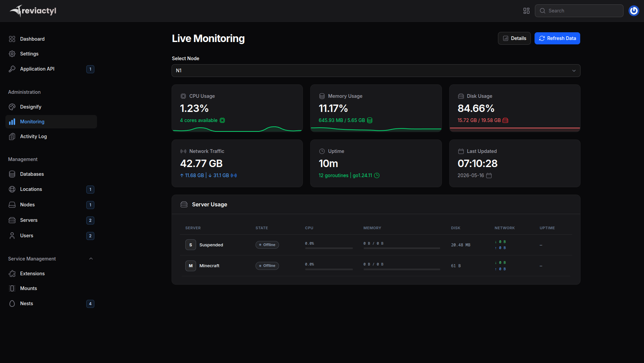Click the Minecraft CPU usage bar
644x363 pixels.
click(x=329, y=269)
